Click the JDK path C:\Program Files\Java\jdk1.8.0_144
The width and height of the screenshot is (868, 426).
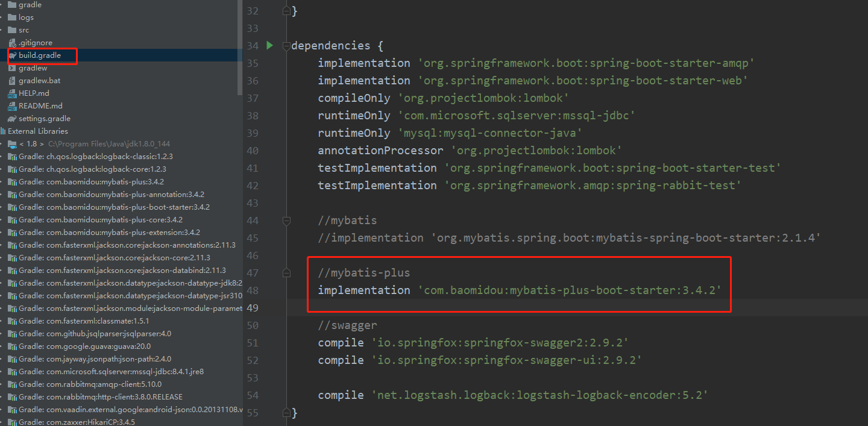(x=108, y=144)
